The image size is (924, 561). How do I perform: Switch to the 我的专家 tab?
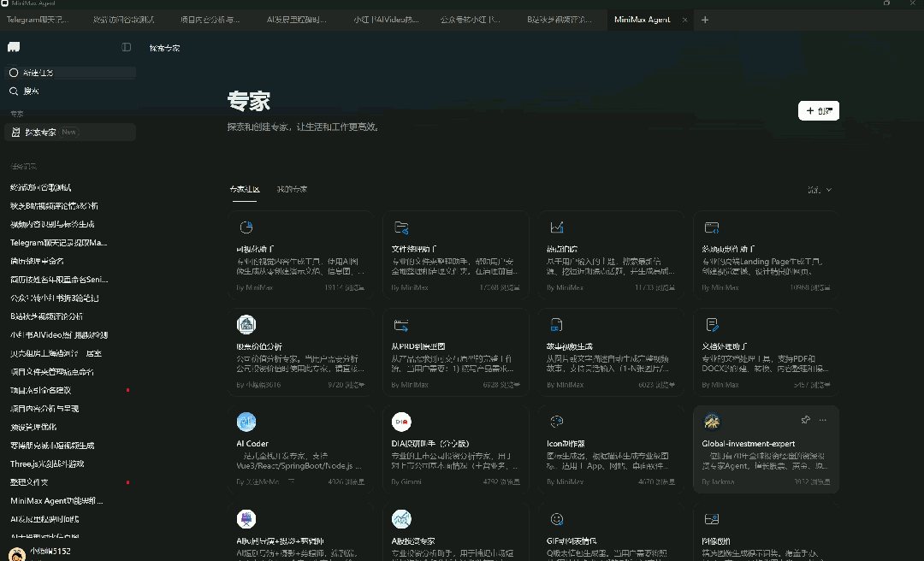click(292, 189)
